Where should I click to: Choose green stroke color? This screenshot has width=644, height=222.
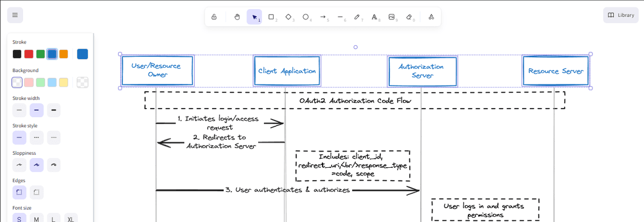pyautogui.click(x=40, y=54)
